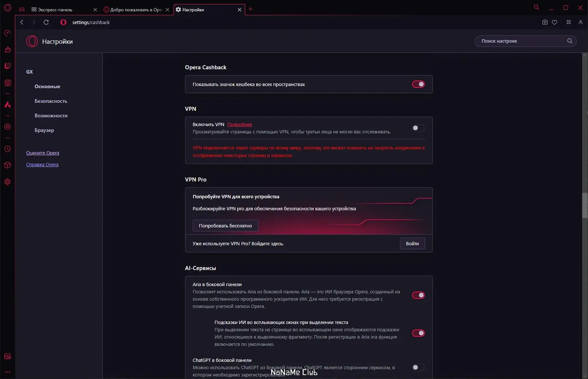The width and height of the screenshot is (588, 379).
Task: Open Aria AI icon in sidebar
Action: tap(8, 105)
